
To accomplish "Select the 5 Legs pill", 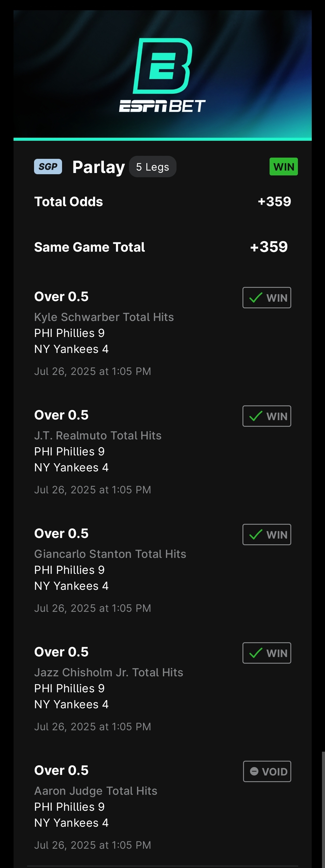I will coord(153,167).
